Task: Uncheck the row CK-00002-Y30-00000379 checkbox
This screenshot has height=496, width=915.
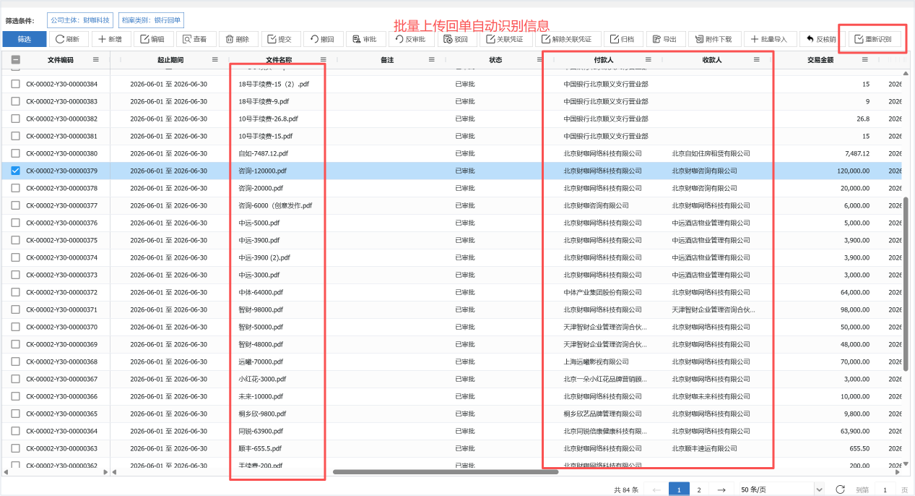Action: coord(16,170)
